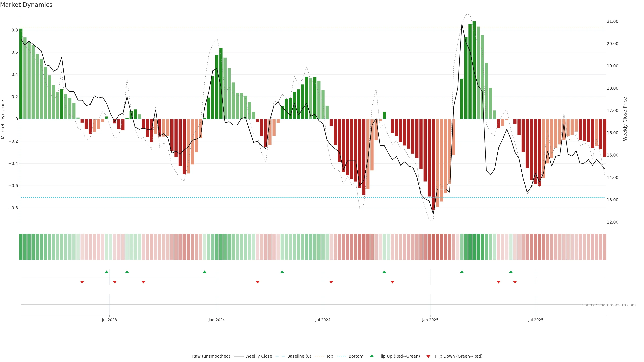644x362 pixels.
Task: Click the green flip-up marker just before Jan 2024
Action: (204, 272)
